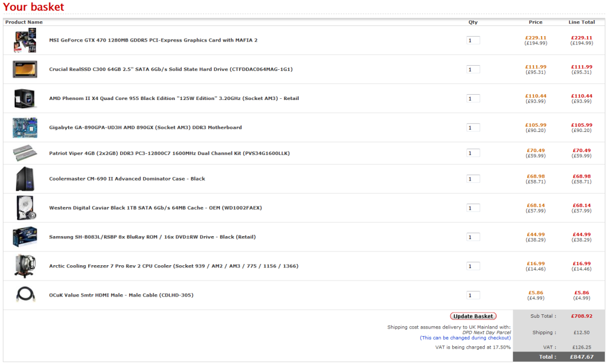Click the MSI GeForce GTX 470 product thumbnail

point(25,40)
